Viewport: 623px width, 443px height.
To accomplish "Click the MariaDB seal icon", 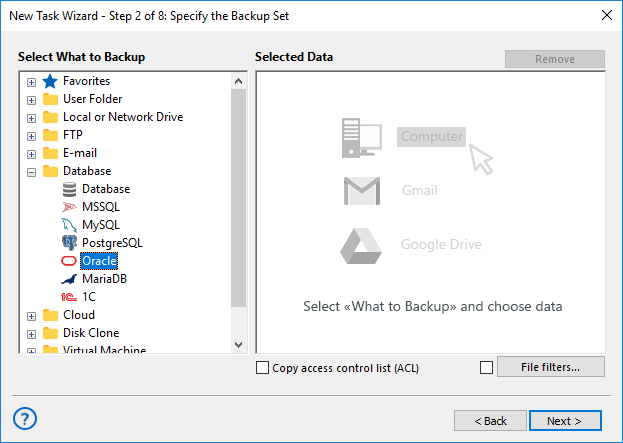I will point(69,279).
